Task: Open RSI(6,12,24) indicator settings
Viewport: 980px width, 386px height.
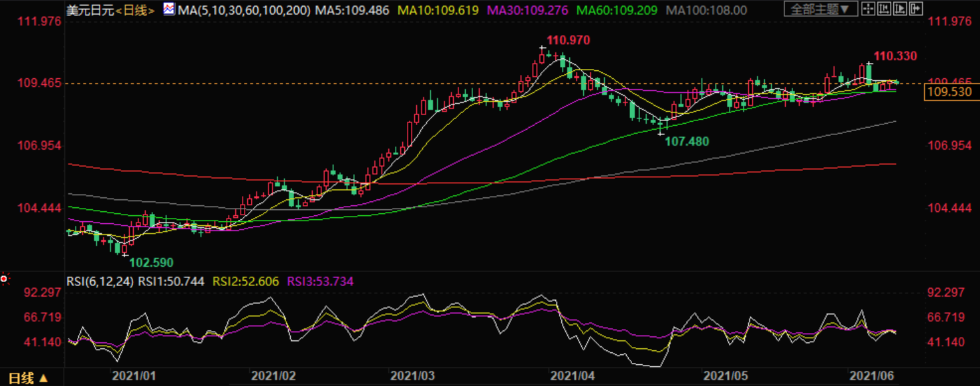Action: [101, 281]
